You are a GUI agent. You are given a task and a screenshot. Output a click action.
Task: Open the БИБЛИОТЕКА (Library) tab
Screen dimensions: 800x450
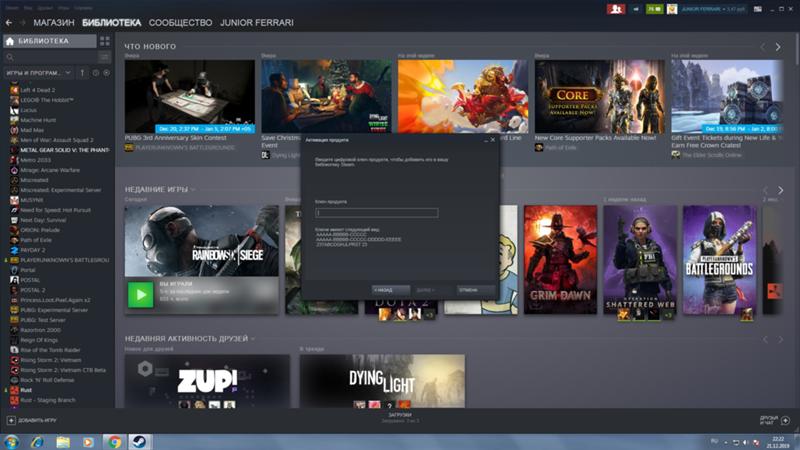pos(111,22)
